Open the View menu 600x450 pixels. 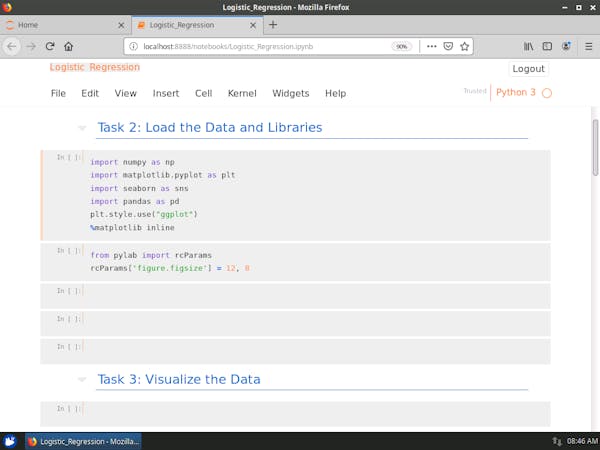click(126, 93)
